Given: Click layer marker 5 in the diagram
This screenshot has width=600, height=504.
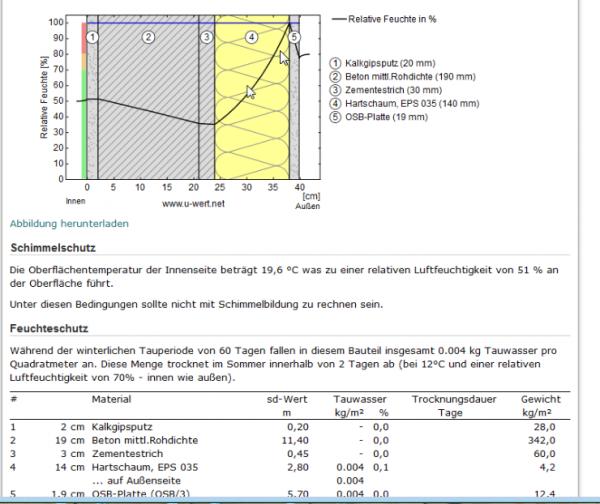Looking at the screenshot, I should point(294,37).
